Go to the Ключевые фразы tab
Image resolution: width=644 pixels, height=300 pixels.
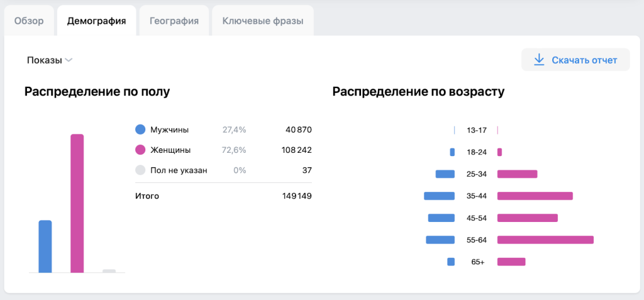[262, 21]
